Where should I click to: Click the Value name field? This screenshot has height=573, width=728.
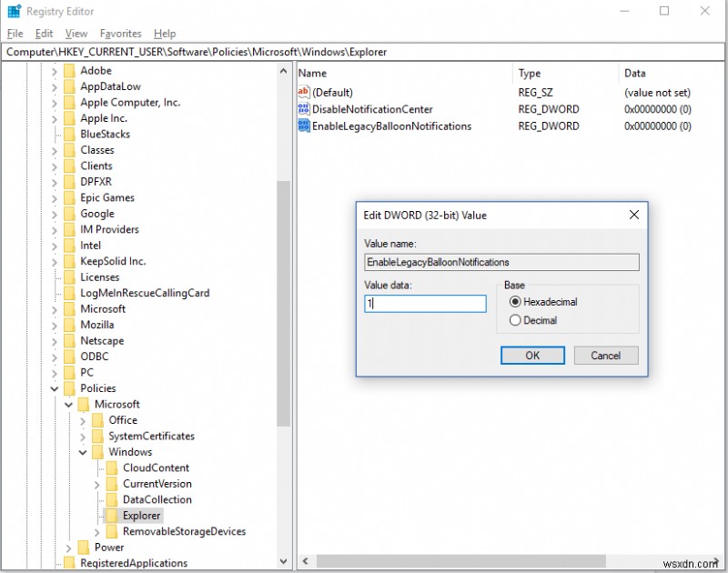501,262
